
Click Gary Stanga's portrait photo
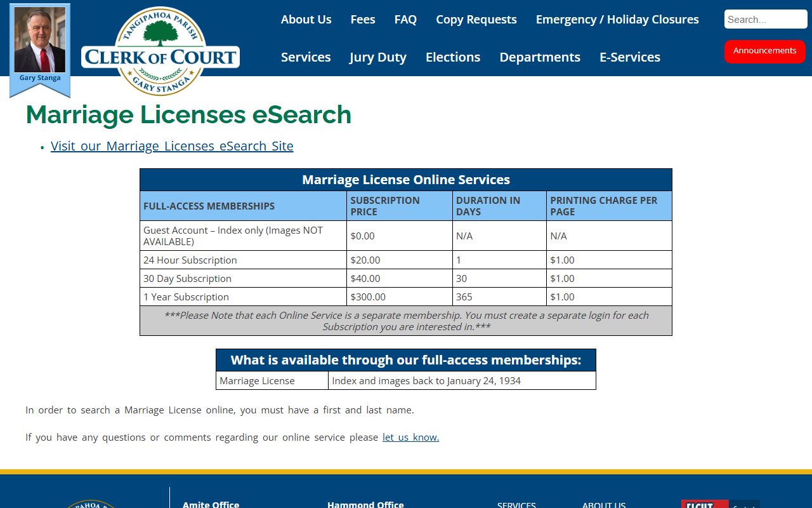(40, 39)
